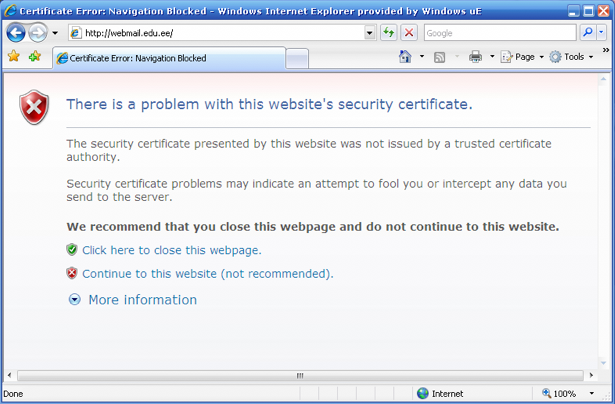Click red shield beside Continue link
615x404 pixels.
click(72, 273)
